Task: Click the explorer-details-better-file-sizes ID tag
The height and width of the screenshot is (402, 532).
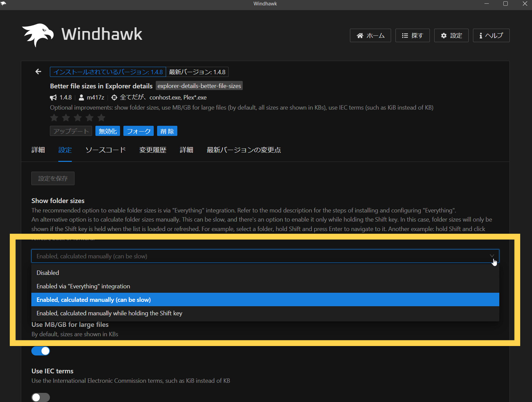Action: pos(199,86)
